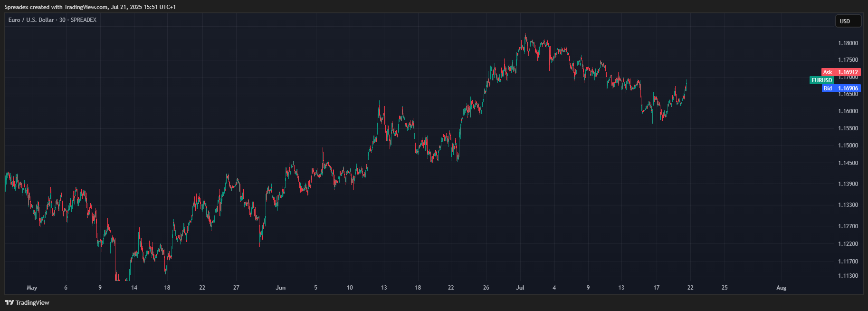Click the 1.17500 price axis label
This screenshot has width=868, height=311.
click(x=848, y=60)
